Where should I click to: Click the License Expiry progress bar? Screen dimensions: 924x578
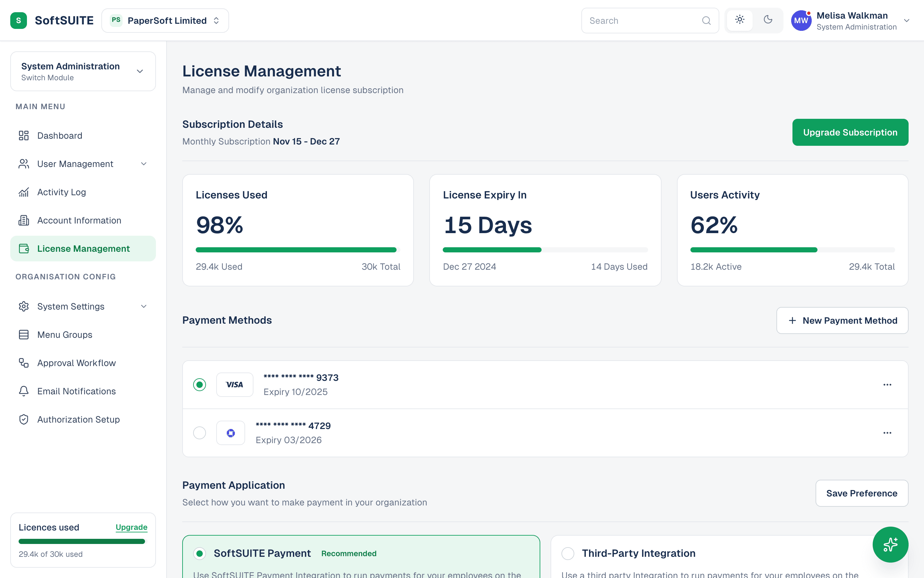(545, 250)
